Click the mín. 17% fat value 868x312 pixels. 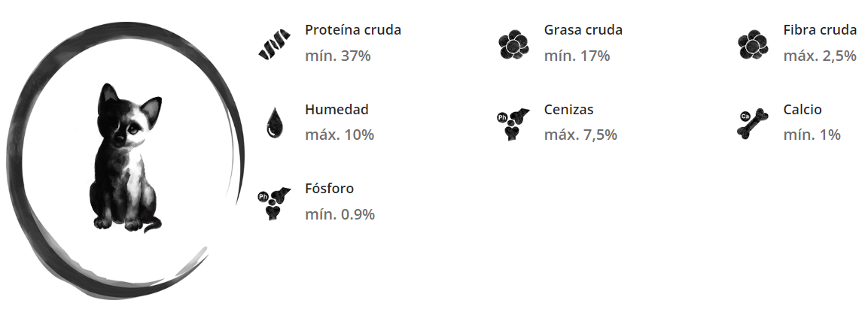click(577, 56)
